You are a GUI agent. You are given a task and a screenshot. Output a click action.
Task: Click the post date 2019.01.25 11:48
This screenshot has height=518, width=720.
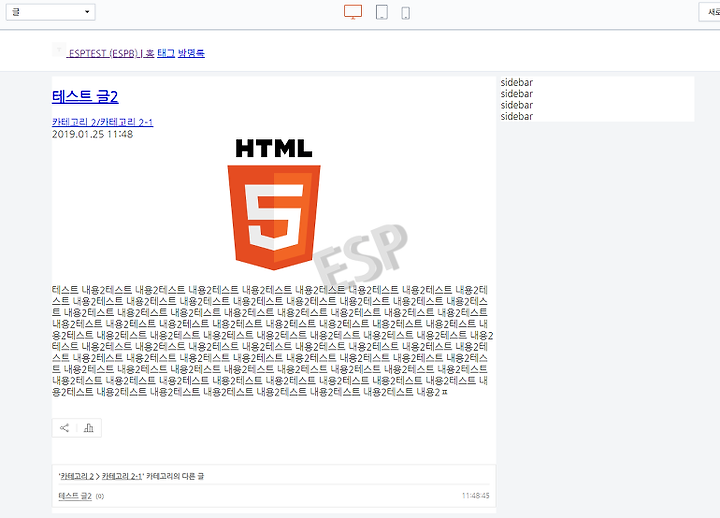pyautogui.click(x=92, y=134)
